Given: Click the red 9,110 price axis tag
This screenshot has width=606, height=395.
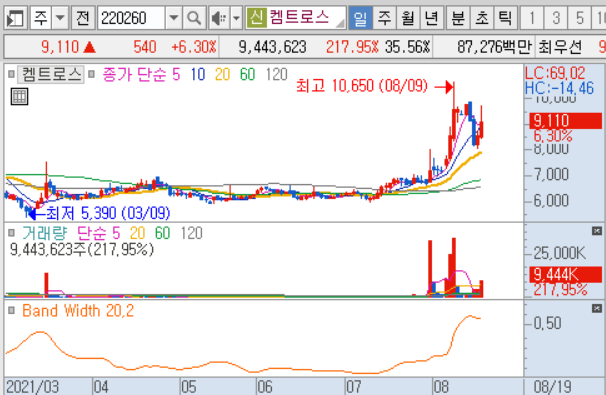Looking at the screenshot, I should pos(565,121).
